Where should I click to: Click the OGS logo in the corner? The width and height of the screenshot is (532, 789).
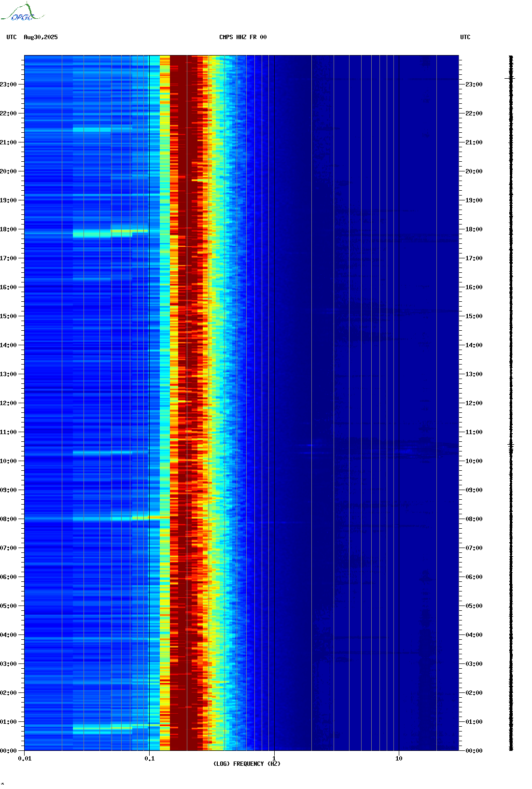coord(22,12)
